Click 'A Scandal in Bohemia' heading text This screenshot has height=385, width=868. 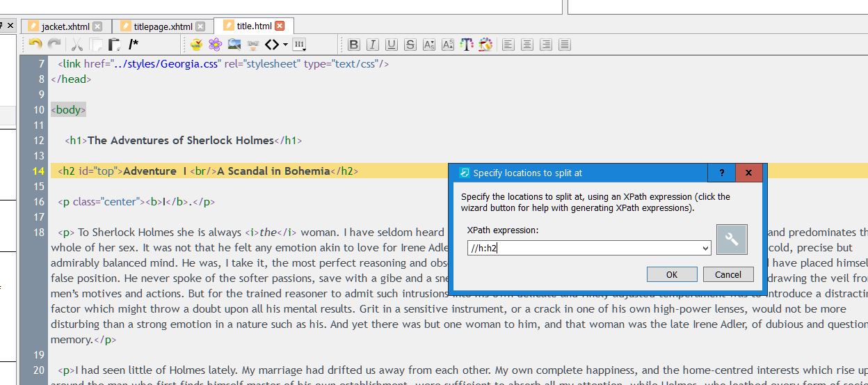point(273,171)
